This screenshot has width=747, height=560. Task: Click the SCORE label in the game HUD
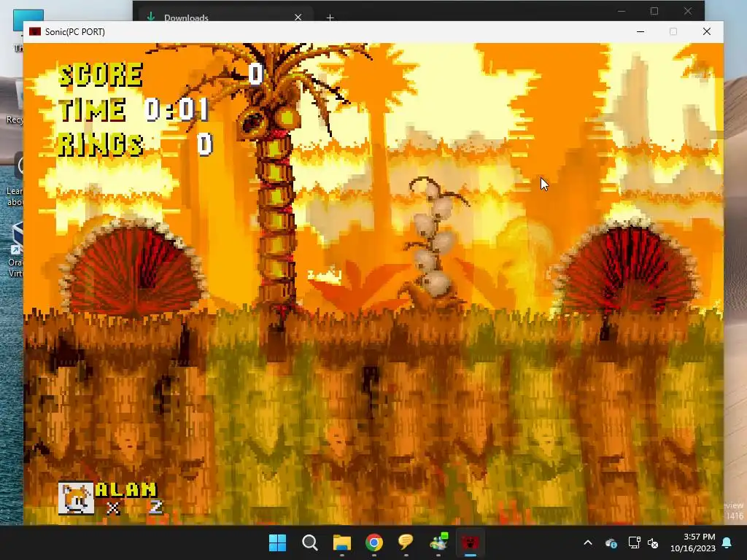(x=101, y=75)
